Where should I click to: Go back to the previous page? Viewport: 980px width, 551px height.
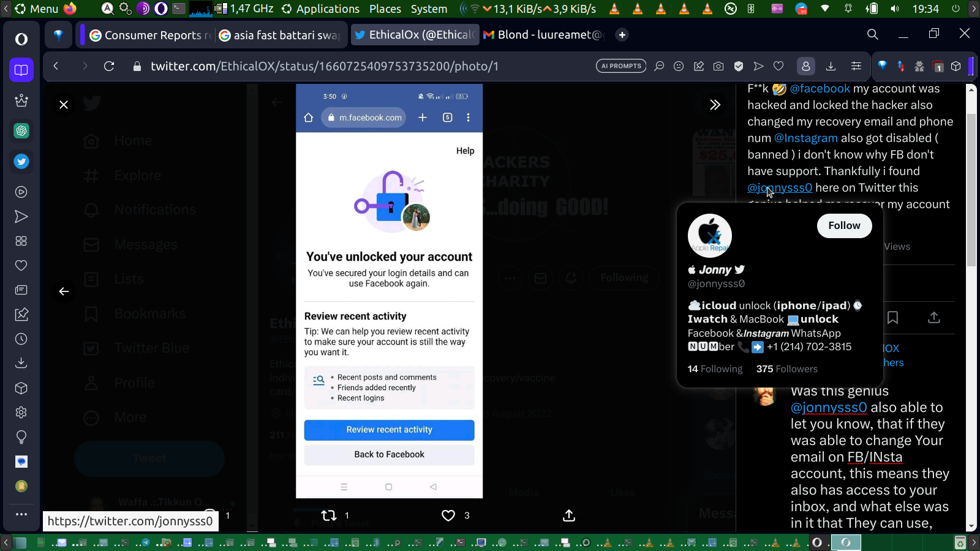(x=56, y=66)
